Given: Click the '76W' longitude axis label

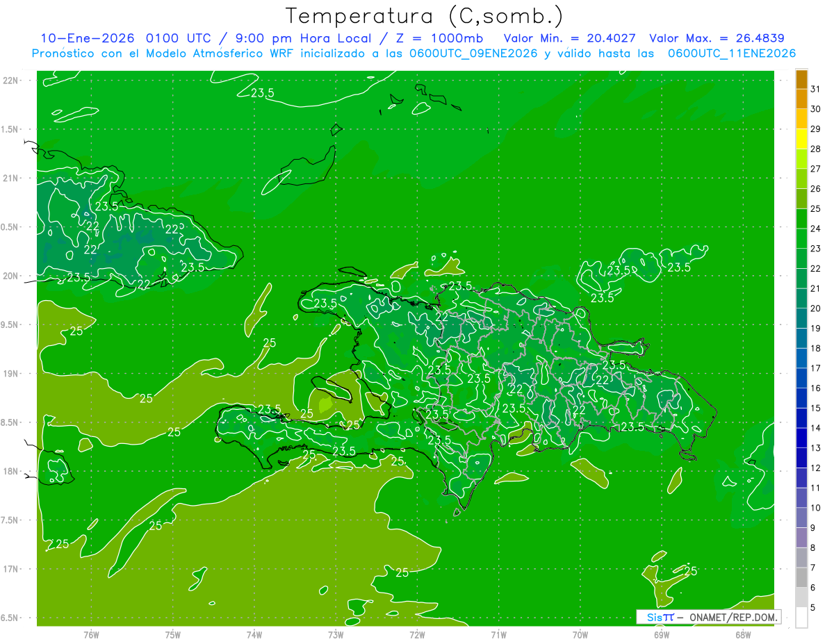Looking at the screenshot, I should point(91,634).
